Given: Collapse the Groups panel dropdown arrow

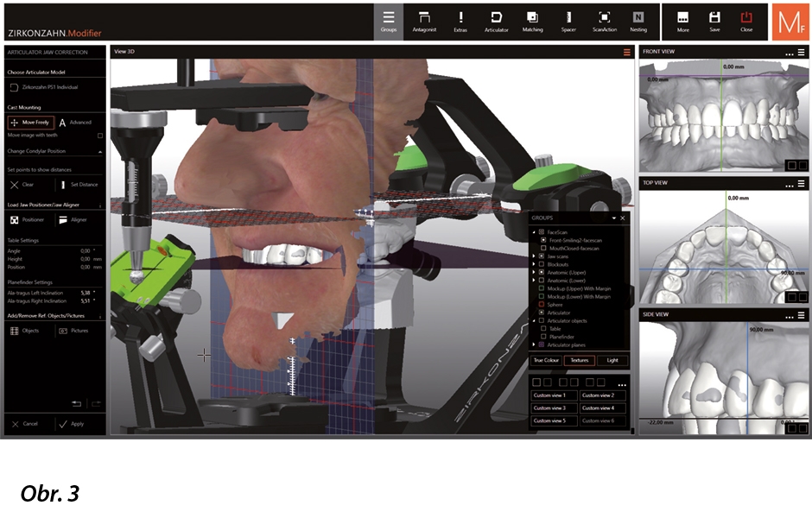Looking at the screenshot, I should click(613, 218).
